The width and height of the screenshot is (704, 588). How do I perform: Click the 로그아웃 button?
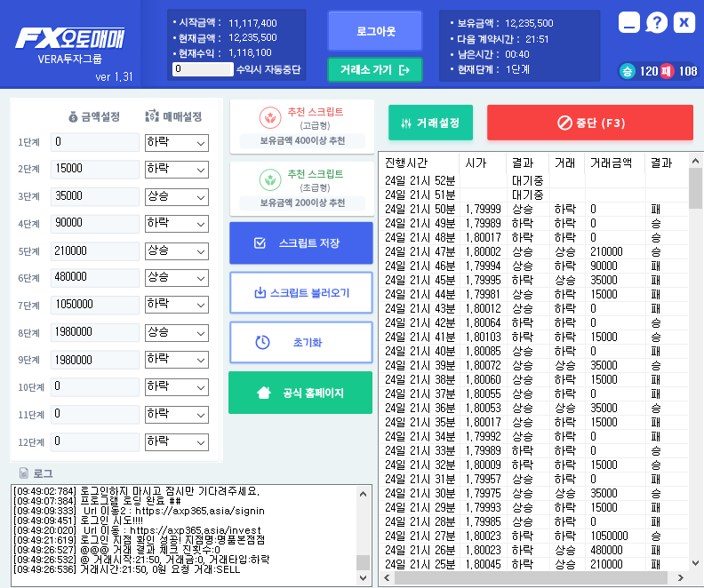click(x=375, y=31)
